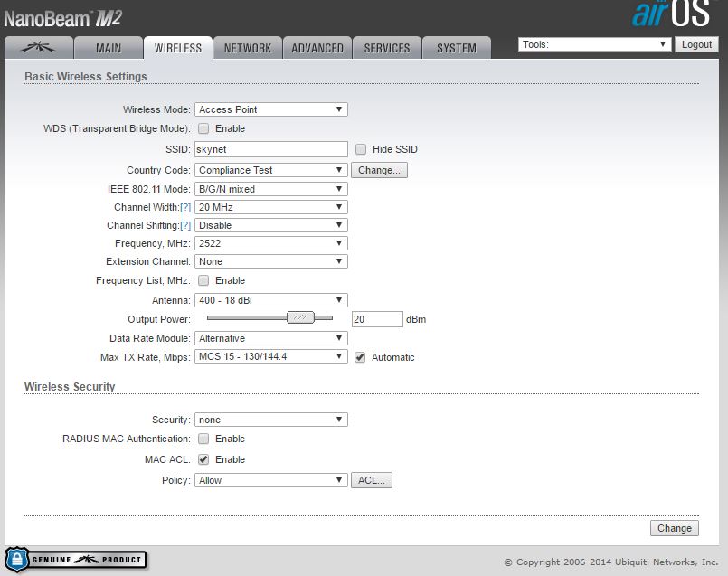Viewport: 728px width, 576px height.
Task: Uncheck Automatic Max TX Rate
Action: tap(361, 357)
